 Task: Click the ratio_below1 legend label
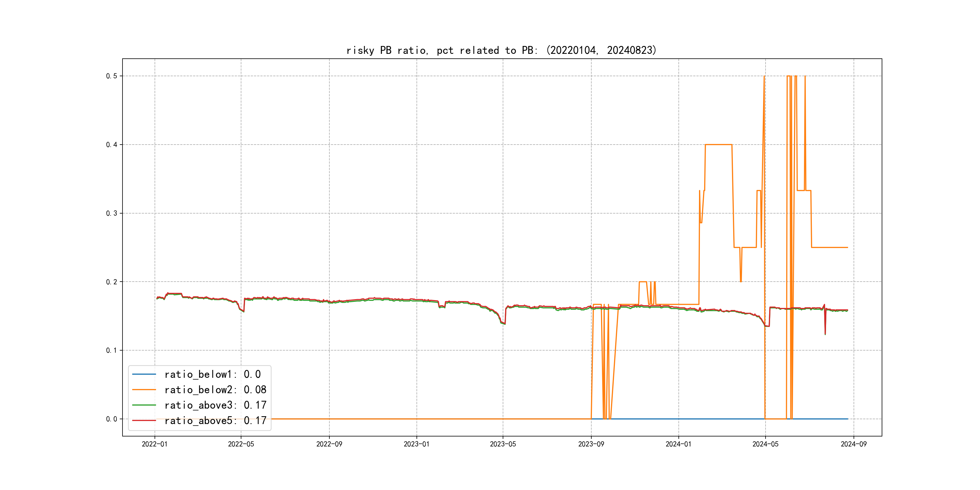point(212,374)
